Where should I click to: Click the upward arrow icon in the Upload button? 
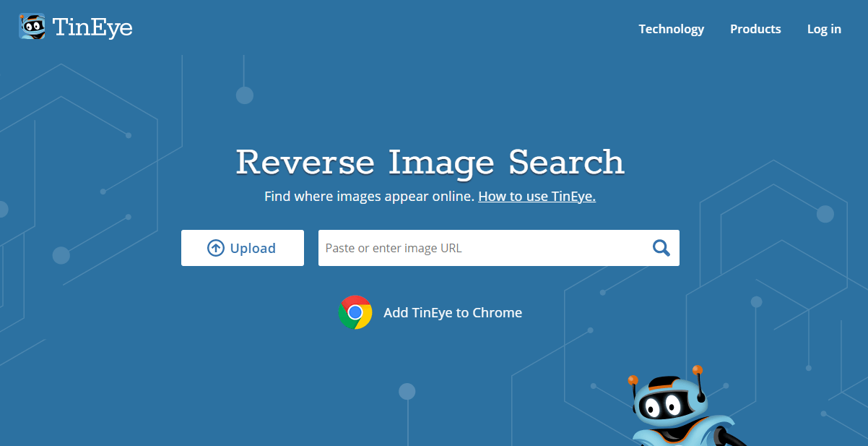tap(216, 248)
